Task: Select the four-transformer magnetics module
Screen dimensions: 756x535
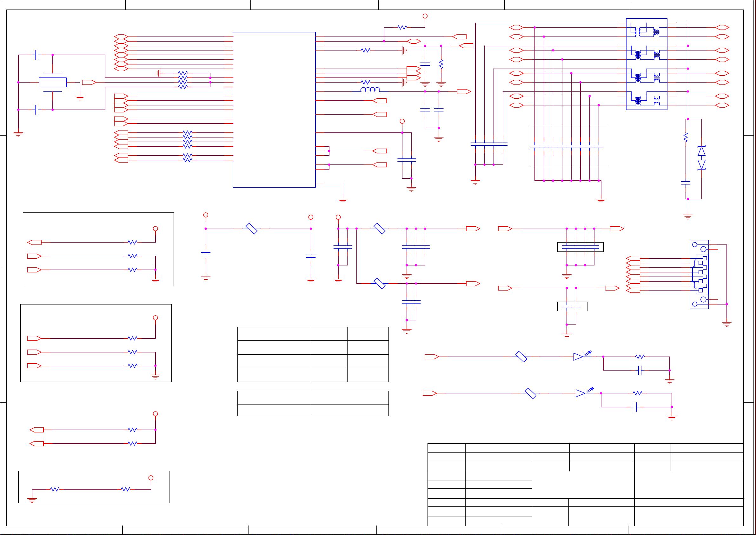Action: click(x=647, y=64)
